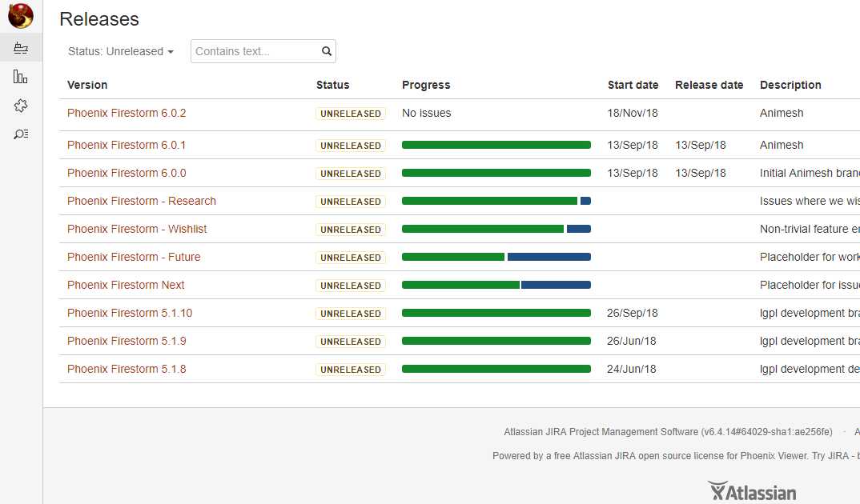
Task: Open the Reports bar chart sidebar icon
Action: pos(20,77)
